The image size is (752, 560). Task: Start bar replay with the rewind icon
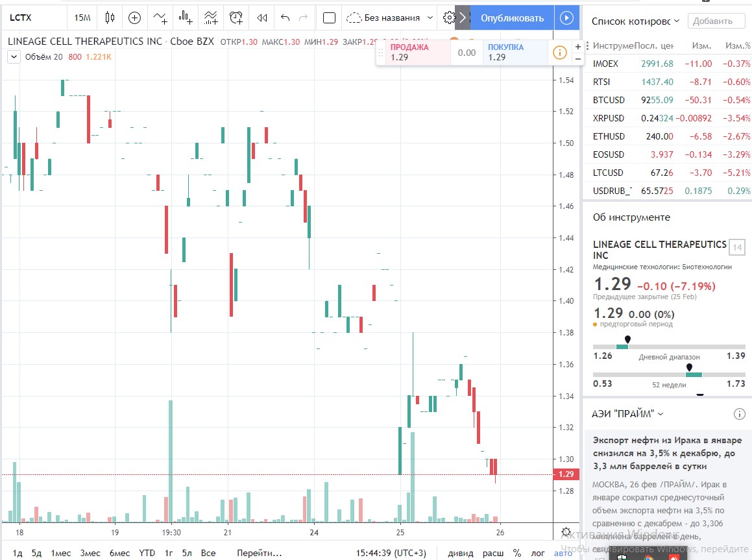262,18
